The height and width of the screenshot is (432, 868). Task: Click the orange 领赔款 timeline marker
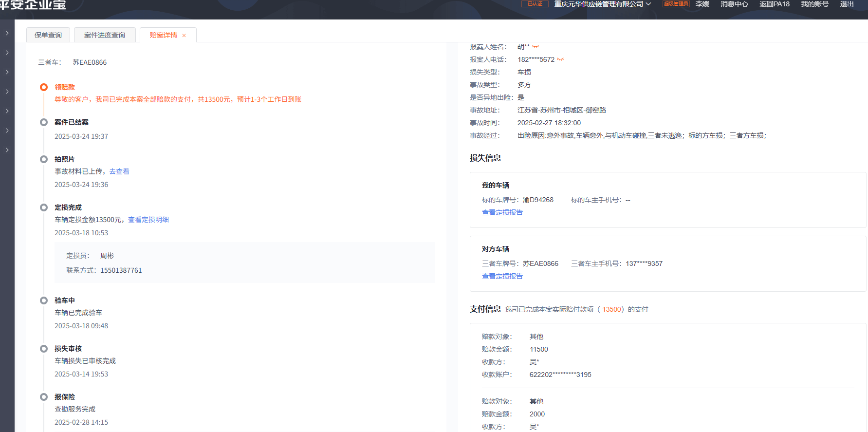tap(44, 87)
